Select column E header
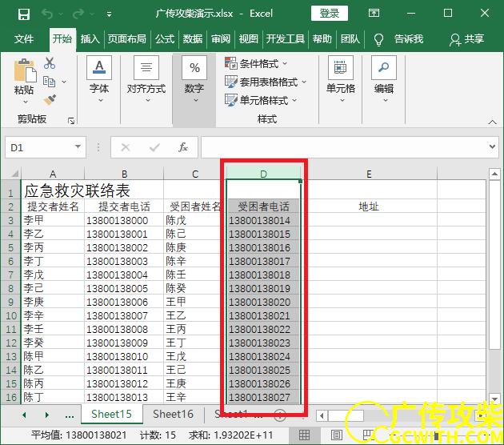 tap(369, 174)
